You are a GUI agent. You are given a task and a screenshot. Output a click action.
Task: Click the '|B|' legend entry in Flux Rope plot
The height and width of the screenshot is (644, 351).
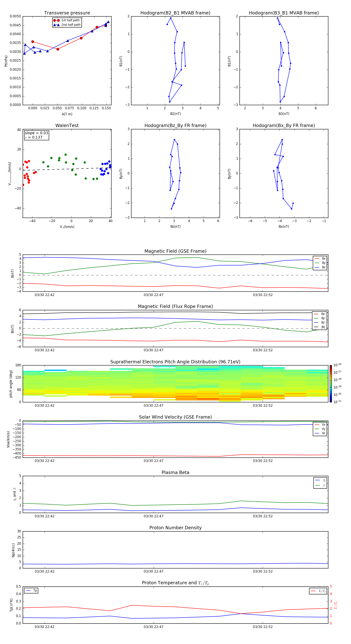[320, 327]
